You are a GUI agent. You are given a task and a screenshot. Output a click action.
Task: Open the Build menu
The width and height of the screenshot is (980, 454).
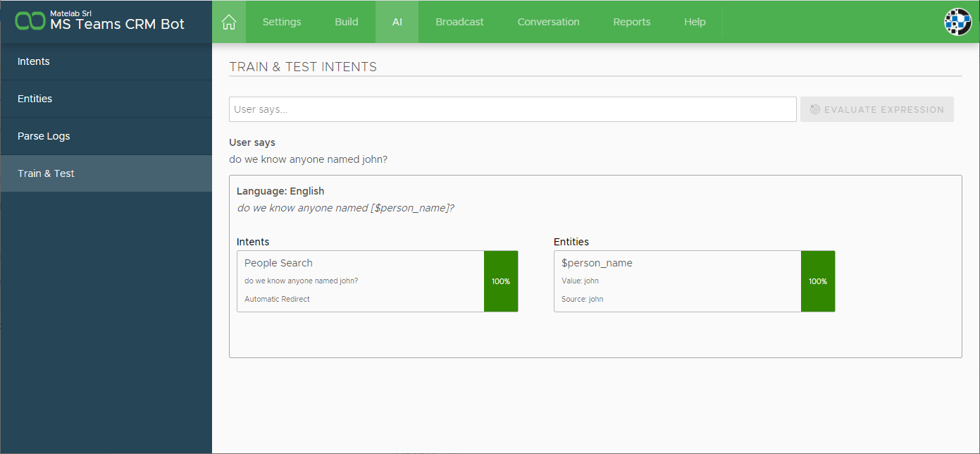click(x=347, y=22)
